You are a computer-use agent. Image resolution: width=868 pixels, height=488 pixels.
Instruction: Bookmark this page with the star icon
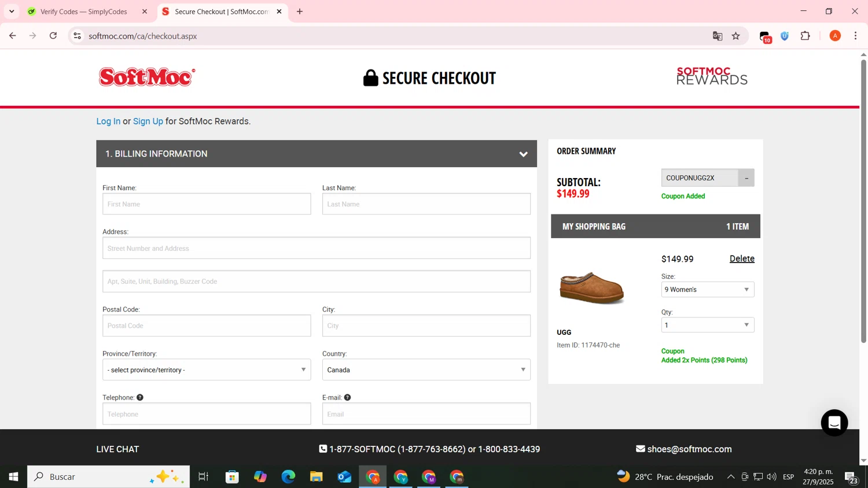pos(735,36)
